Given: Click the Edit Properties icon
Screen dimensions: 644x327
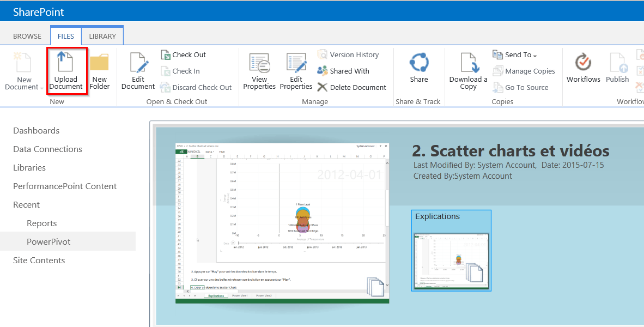Looking at the screenshot, I should point(296,63).
